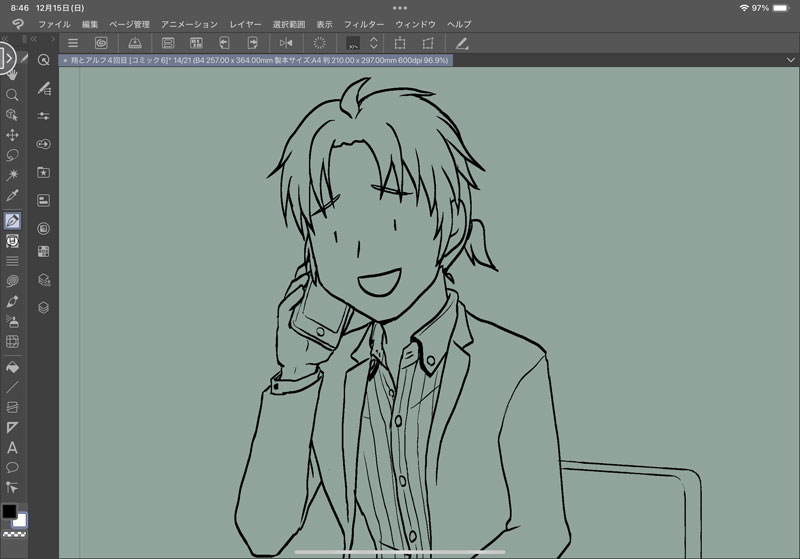800x559 pixels.
Task: Open the command bar hamburger menu button
Action: point(73,43)
